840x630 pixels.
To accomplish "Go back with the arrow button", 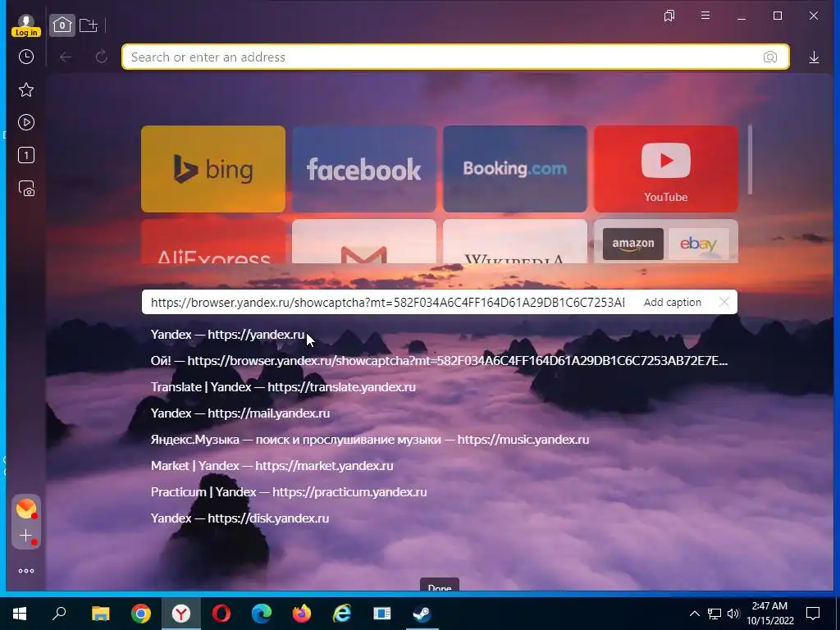I will [x=66, y=57].
